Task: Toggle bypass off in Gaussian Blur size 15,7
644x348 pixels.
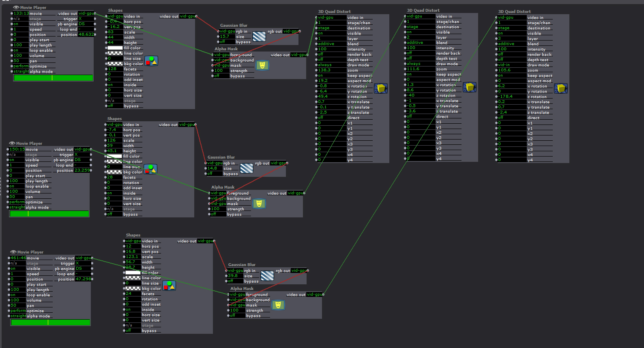Action: (226, 42)
